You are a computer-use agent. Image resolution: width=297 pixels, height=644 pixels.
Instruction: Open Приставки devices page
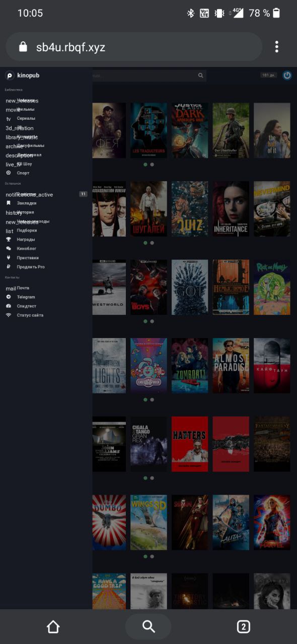28,258
